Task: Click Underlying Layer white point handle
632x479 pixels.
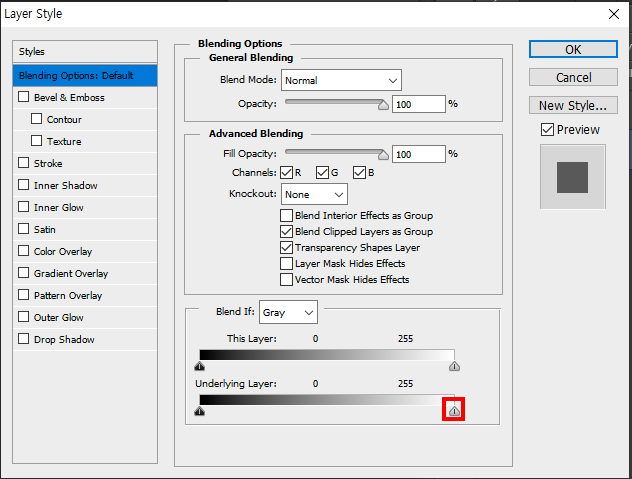Action: tap(454, 411)
